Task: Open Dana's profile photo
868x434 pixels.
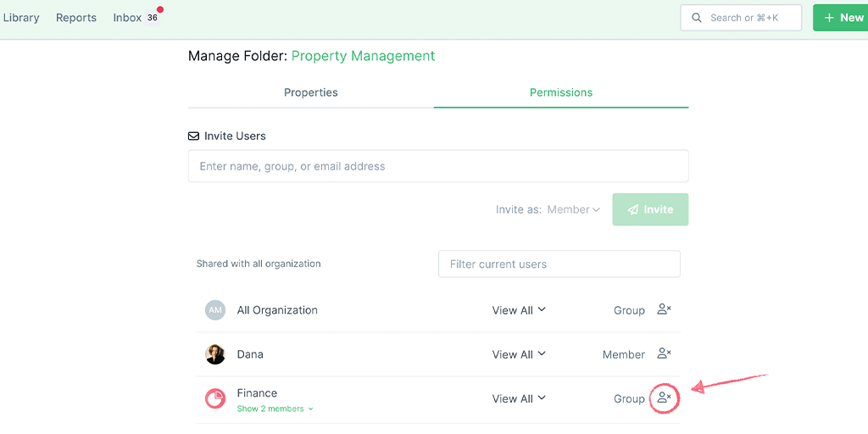Action: point(215,354)
